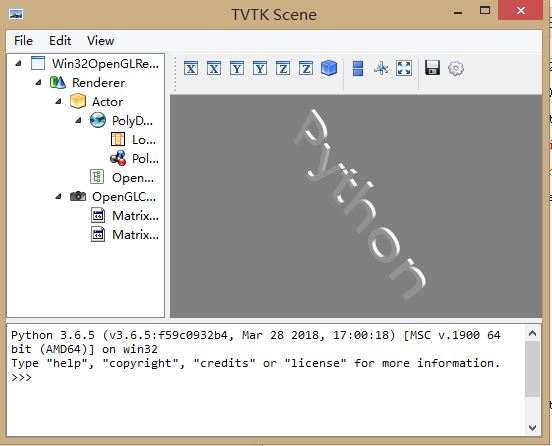Close the TVTK Scene window

click(521, 10)
